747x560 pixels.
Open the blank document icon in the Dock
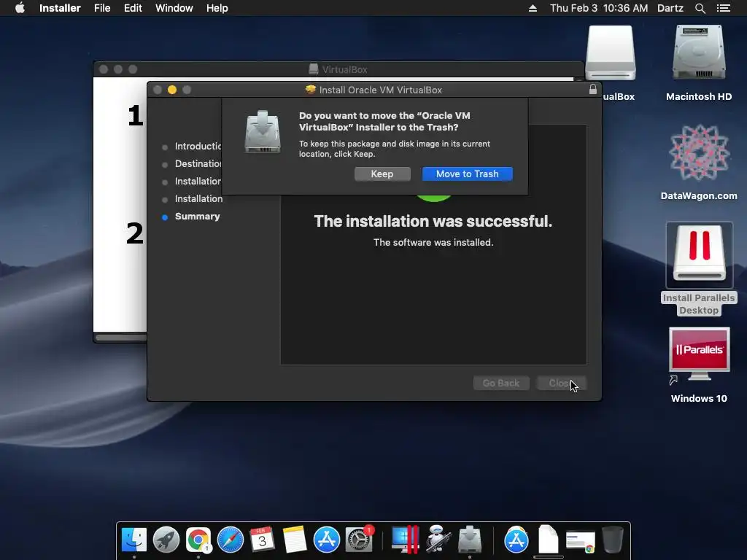(549, 540)
